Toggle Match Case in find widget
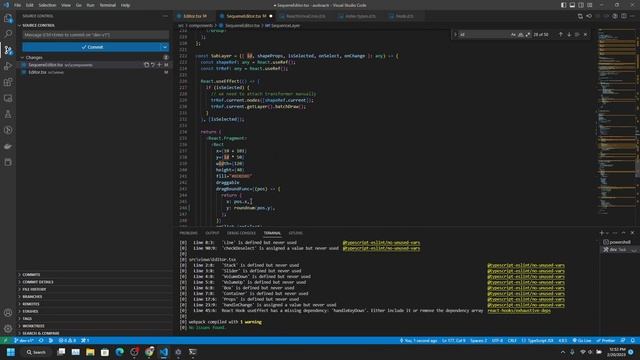The width and height of the screenshot is (640, 360). (x=513, y=35)
